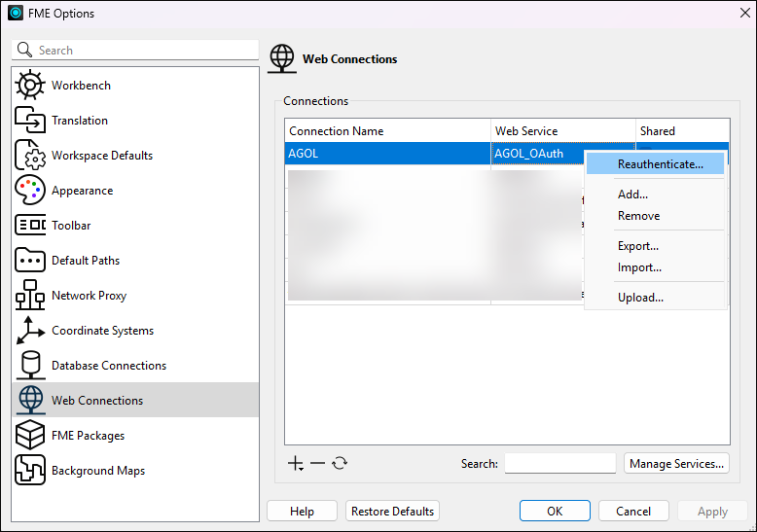757x532 pixels.
Task: Open the Workbench settings icon
Action: [30, 85]
